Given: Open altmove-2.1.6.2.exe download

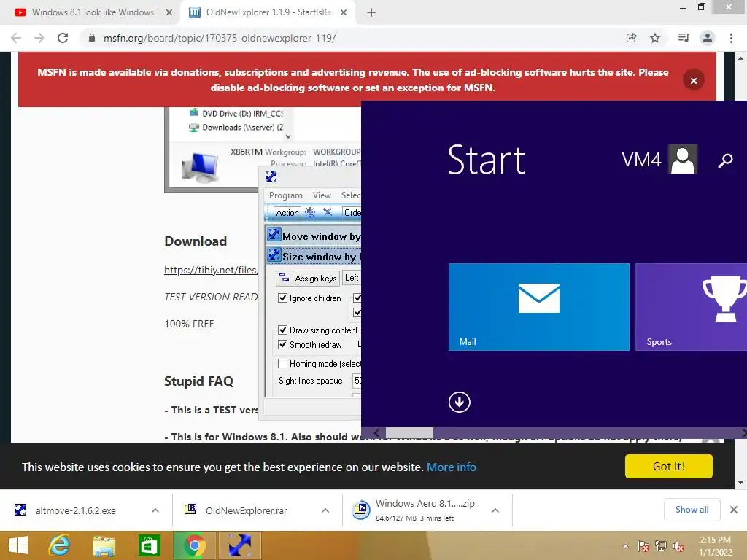Looking at the screenshot, I should point(75,510).
